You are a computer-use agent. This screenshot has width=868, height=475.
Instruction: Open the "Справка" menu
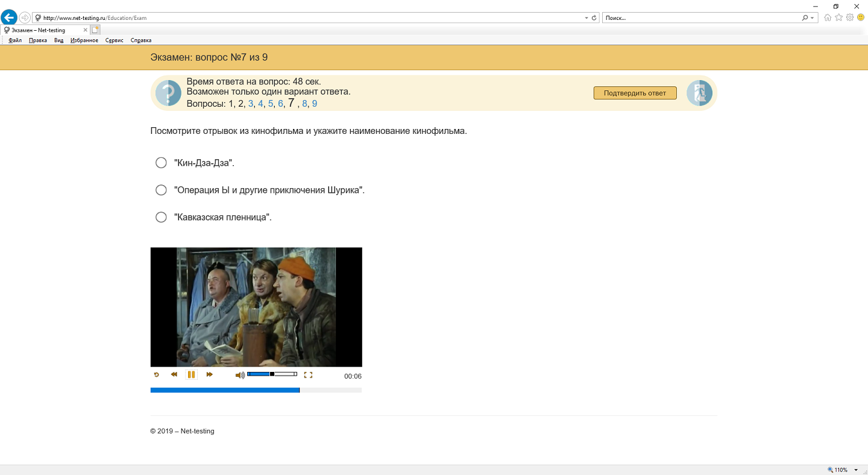point(141,40)
